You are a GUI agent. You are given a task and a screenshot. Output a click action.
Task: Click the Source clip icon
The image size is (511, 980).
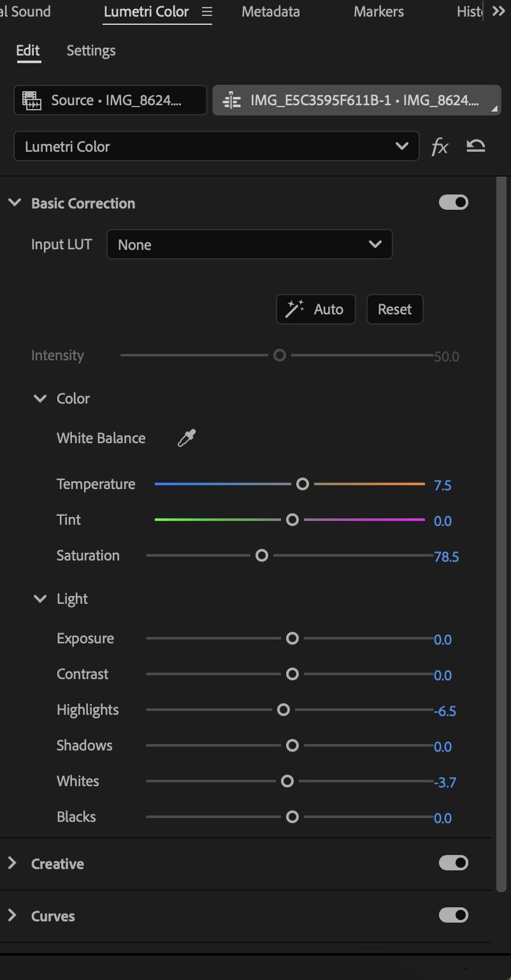pos(32,100)
